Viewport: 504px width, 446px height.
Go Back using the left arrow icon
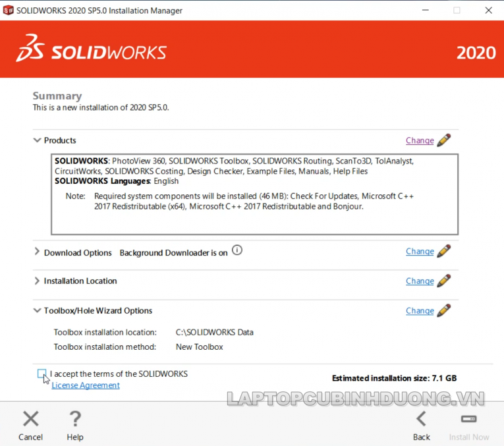click(x=422, y=419)
